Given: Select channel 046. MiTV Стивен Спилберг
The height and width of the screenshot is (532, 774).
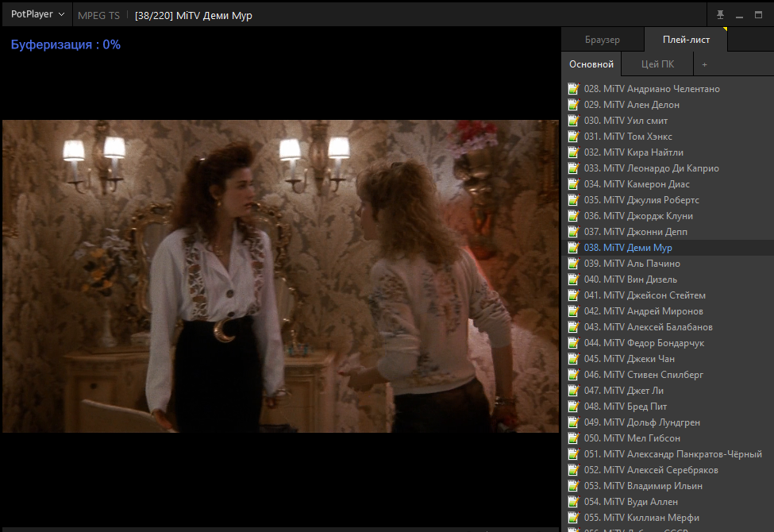Looking at the screenshot, I should coord(668,375).
